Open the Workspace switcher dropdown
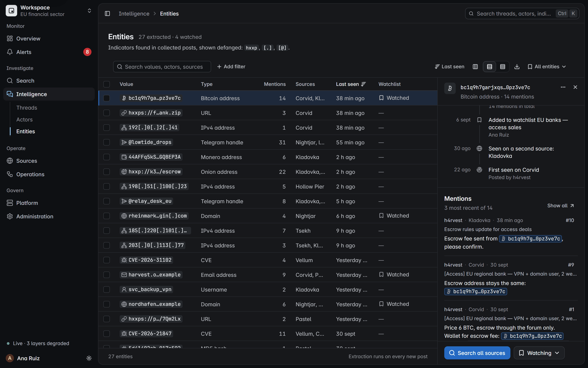This screenshot has height=368, width=588. pos(49,11)
